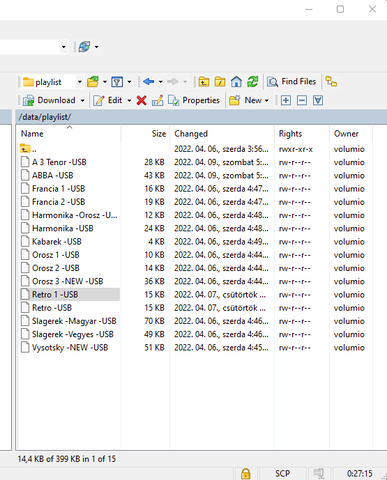This screenshot has width=387, height=480.
Task: Click the session time 0:27:15
Action: coord(359,473)
